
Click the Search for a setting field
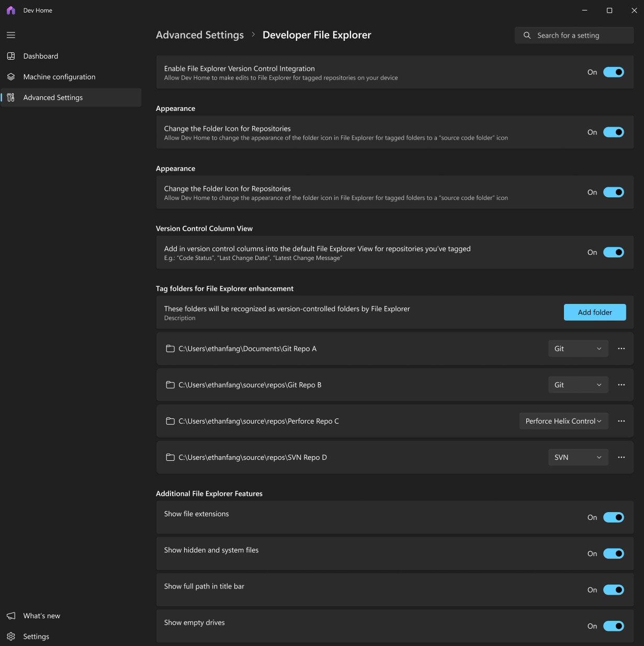[574, 36]
